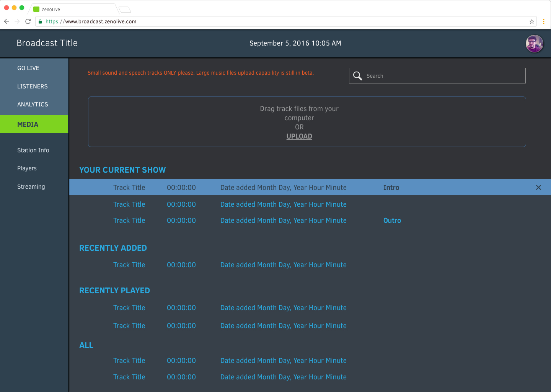
Task: Reload the page with refresh icon
Action: [28, 21]
